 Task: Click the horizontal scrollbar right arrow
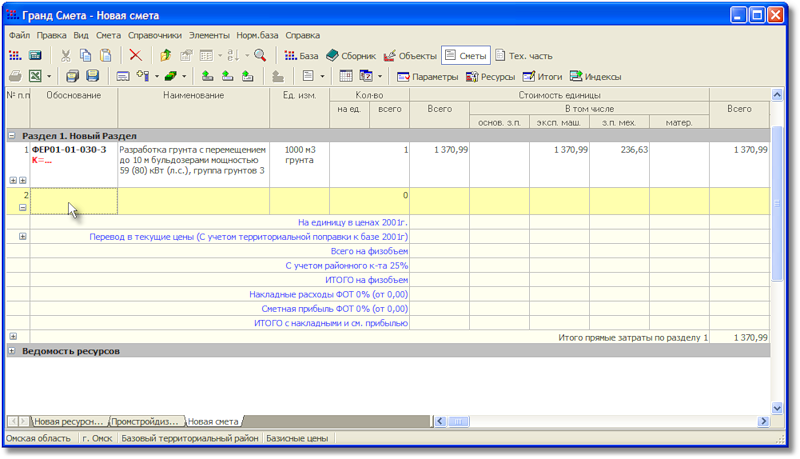[x=764, y=421]
